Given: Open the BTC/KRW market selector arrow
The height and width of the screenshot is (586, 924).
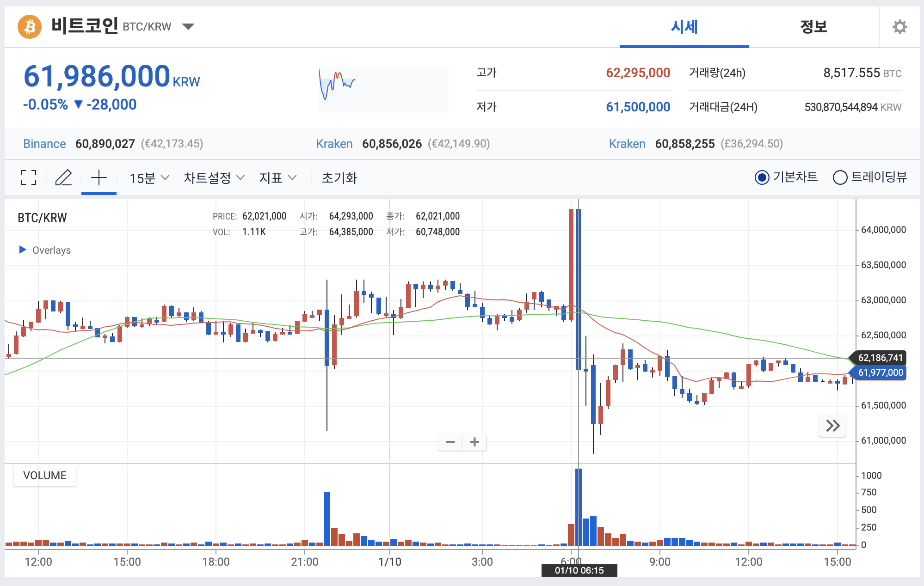Looking at the screenshot, I should 188,27.
